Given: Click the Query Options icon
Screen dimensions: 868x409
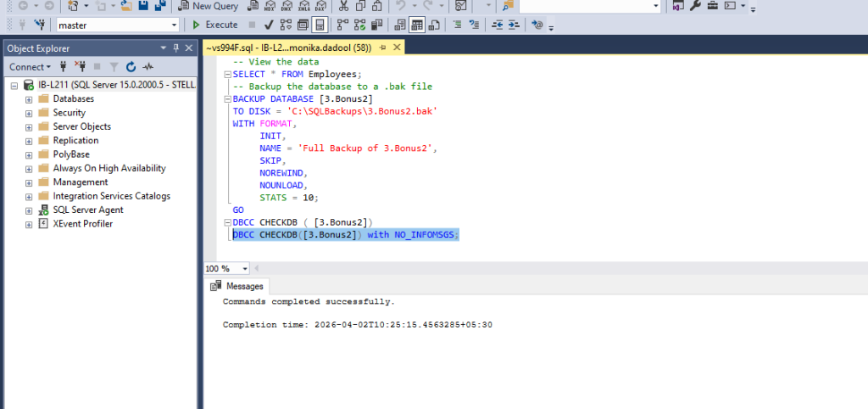Looking at the screenshot, I should click(x=303, y=25).
